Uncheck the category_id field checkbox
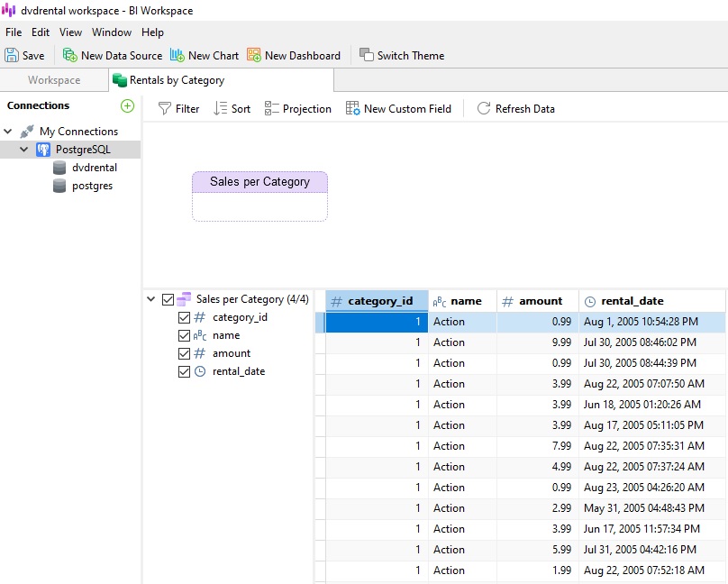 (185, 317)
